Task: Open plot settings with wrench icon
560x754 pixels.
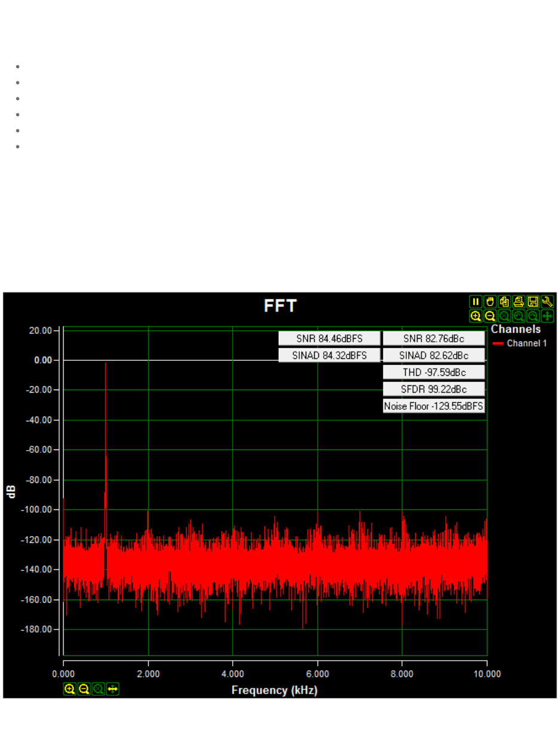Action: 547,302
